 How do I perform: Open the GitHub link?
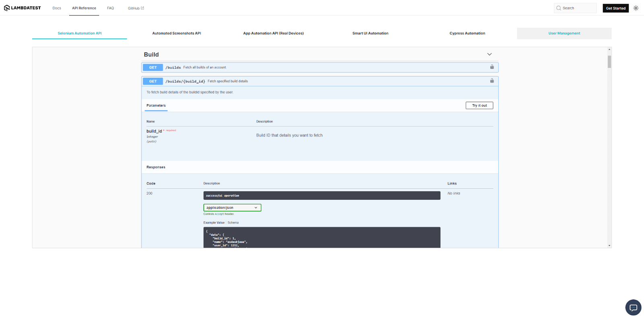(136, 8)
